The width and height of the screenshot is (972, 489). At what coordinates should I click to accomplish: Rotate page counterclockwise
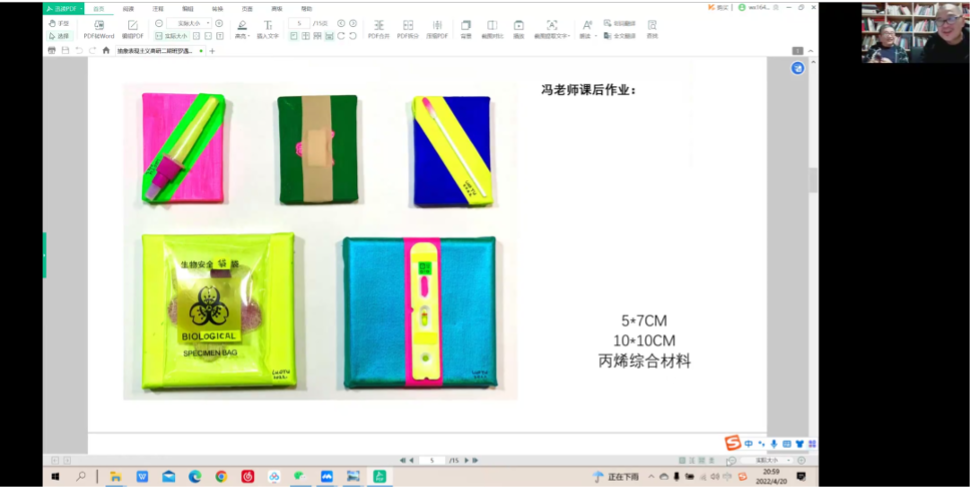click(353, 37)
